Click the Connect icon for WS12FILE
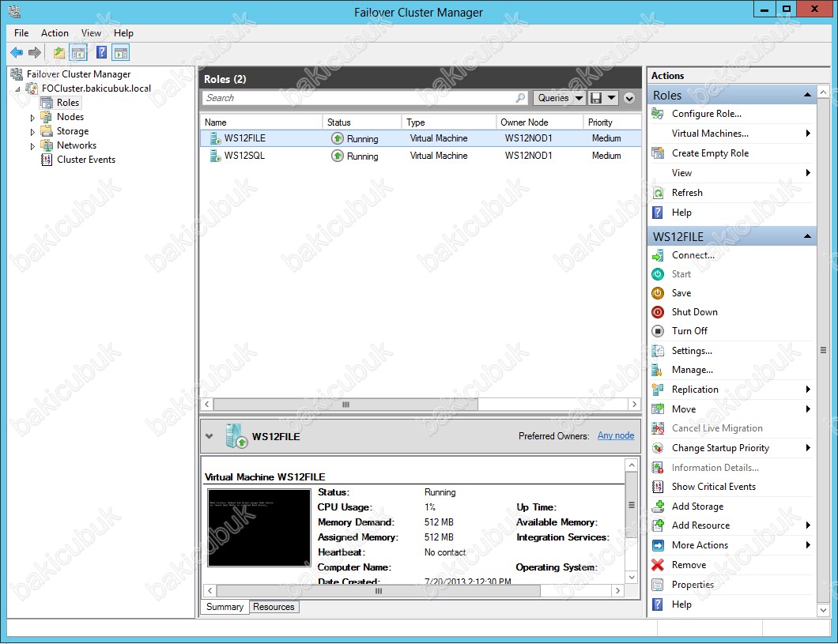838x644 pixels. click(658, 255)
